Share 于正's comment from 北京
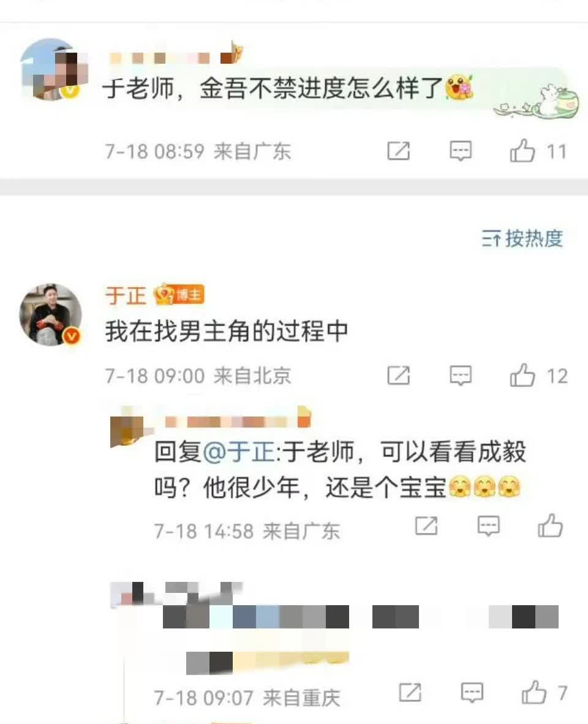Screen dimensions: 588x724 coord(398,375)
